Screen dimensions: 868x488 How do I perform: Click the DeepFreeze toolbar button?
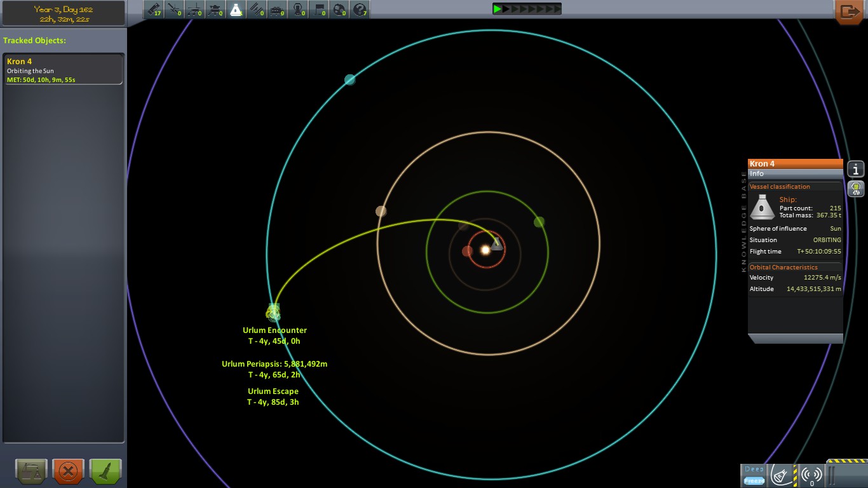point(754,475)
